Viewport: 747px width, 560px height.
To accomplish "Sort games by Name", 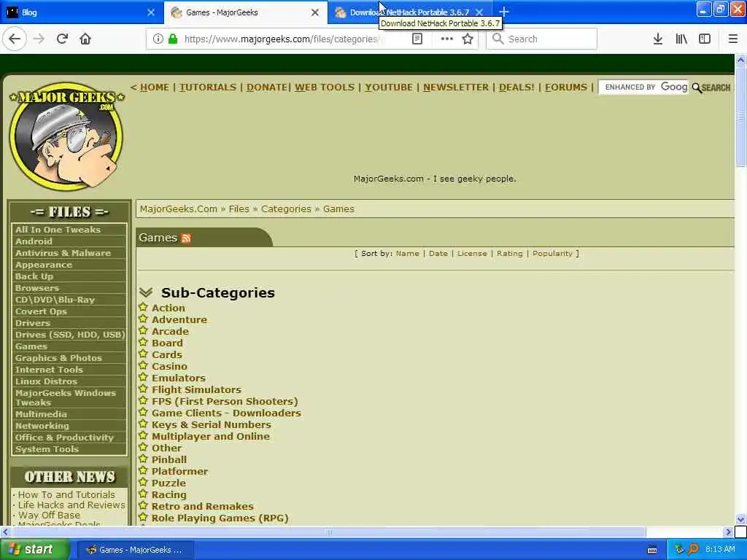I will [407, 253].
